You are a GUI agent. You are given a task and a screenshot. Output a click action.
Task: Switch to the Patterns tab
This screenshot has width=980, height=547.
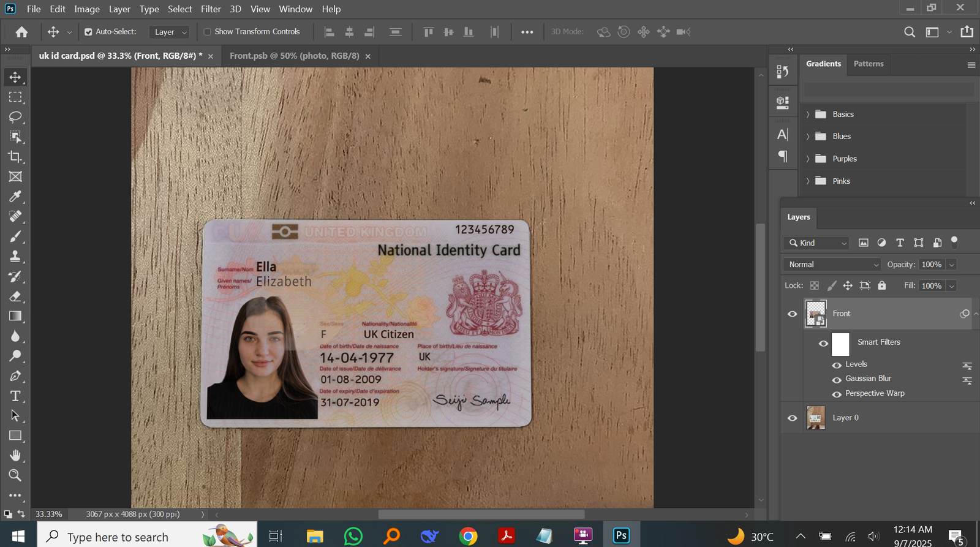coord(868,64)
